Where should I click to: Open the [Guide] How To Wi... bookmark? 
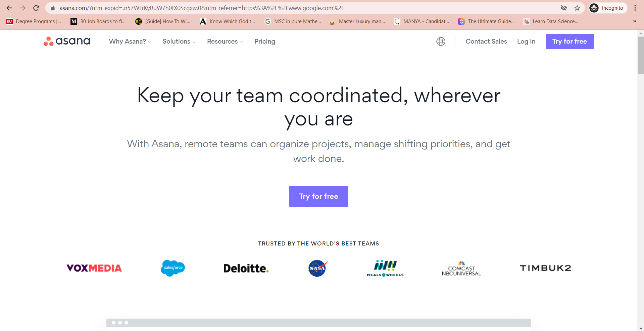pos(163,21)
